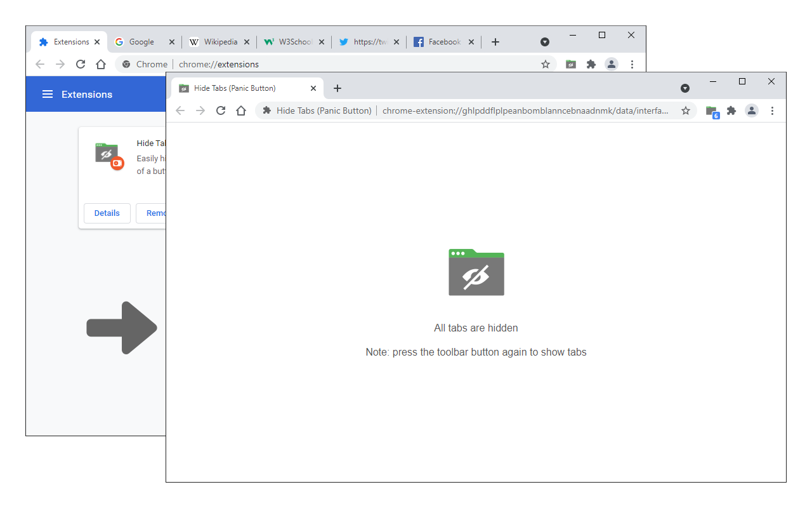Click Hide Tabs toolbar icon in back window
This screenshot has width=812, height=508.
(571, 64)
